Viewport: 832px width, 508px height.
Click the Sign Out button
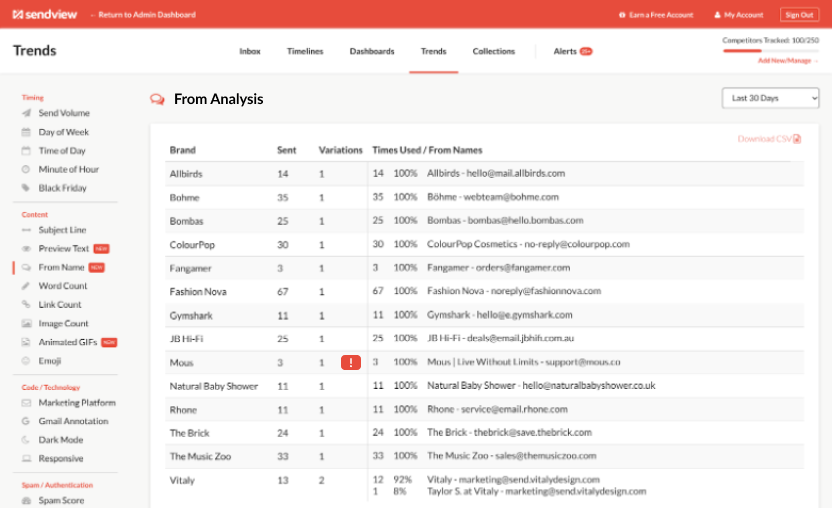(799, 15)
